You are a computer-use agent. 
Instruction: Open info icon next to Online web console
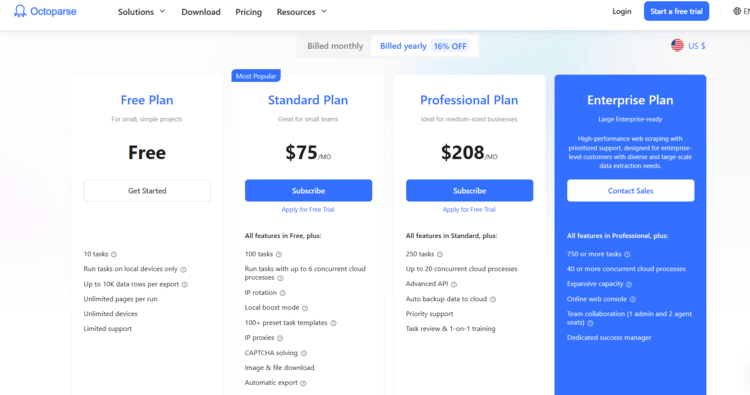(633, 299)
